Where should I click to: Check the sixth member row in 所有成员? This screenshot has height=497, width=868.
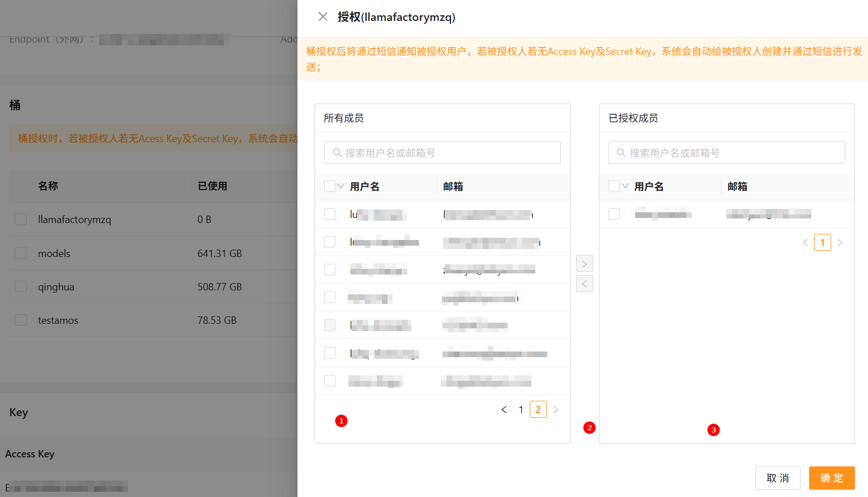pos(330,353)
